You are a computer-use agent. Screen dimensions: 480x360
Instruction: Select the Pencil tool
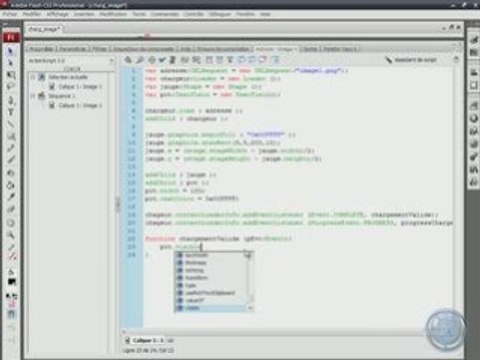point(11,148)
